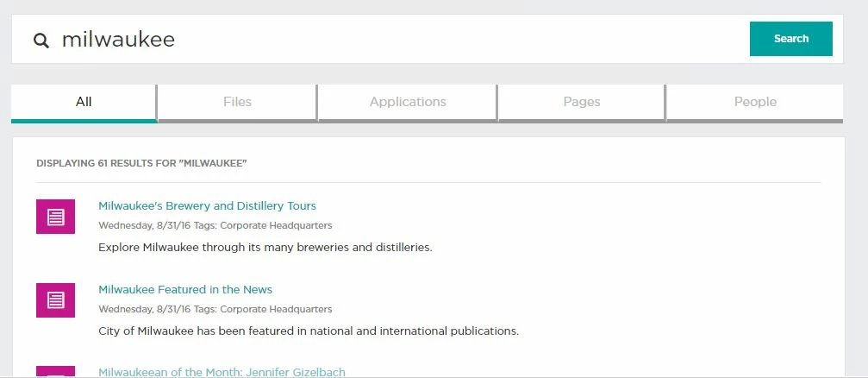Click date and tags line under Featured in the News
Image resolution: width=868 pixels, height=378 pixels.
(x=215, y=309)
